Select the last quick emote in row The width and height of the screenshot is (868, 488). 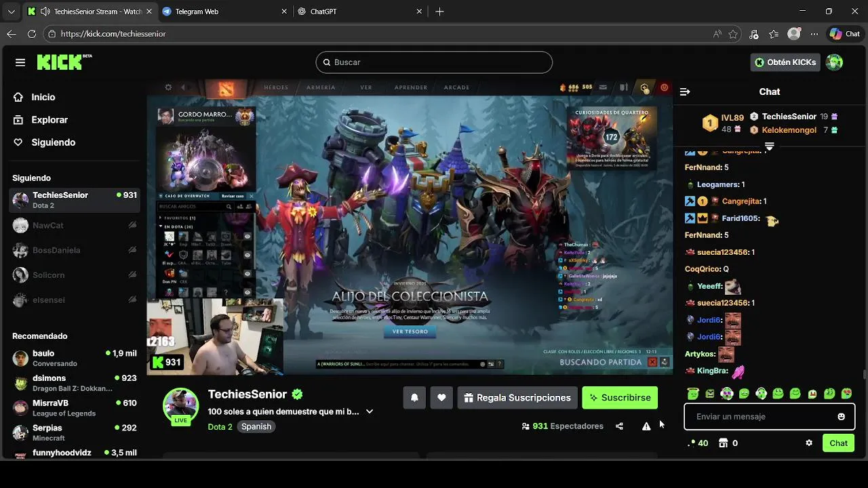846,393
